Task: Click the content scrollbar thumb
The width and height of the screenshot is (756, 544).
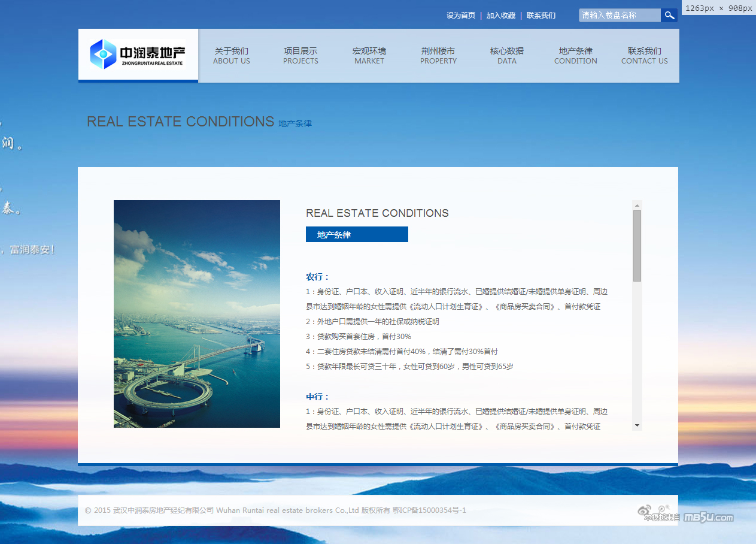Action: pos(637,246)
